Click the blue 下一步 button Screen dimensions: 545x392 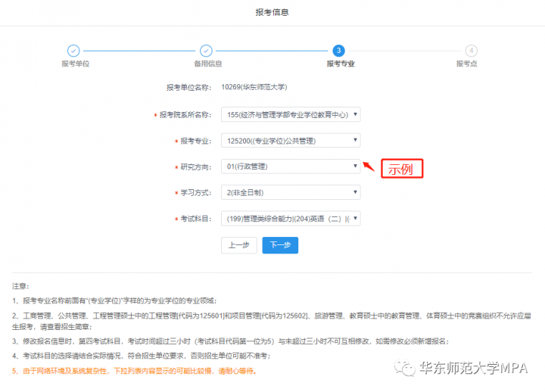click(x=280, y=245)
